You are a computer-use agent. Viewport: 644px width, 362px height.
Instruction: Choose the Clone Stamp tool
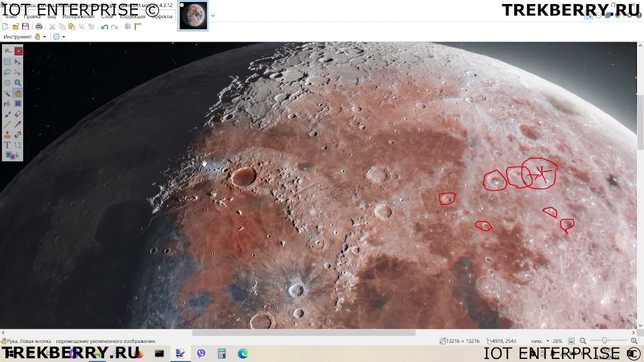7,135
